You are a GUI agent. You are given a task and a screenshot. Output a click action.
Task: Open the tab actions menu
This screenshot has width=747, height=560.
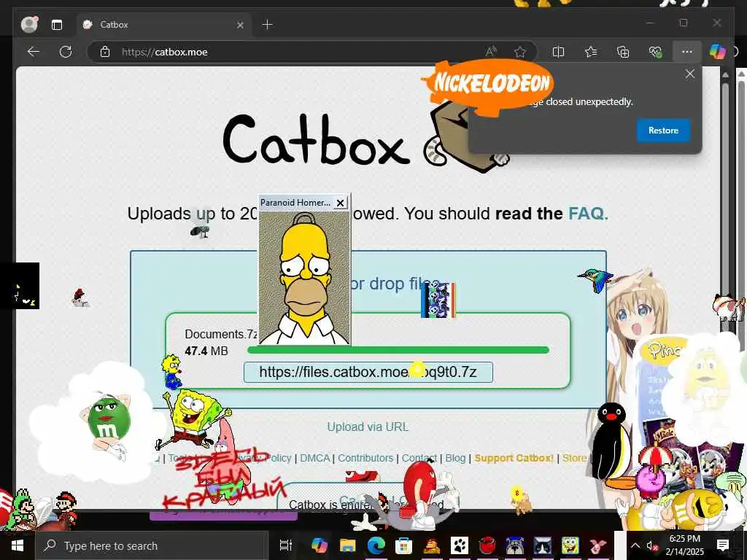[57, 25]
